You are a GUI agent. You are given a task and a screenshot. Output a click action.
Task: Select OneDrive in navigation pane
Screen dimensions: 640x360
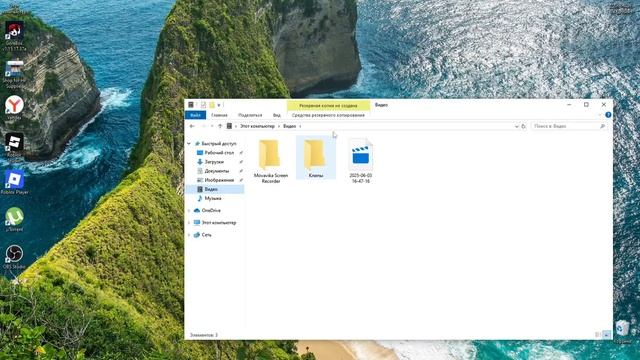click(211, 211)
